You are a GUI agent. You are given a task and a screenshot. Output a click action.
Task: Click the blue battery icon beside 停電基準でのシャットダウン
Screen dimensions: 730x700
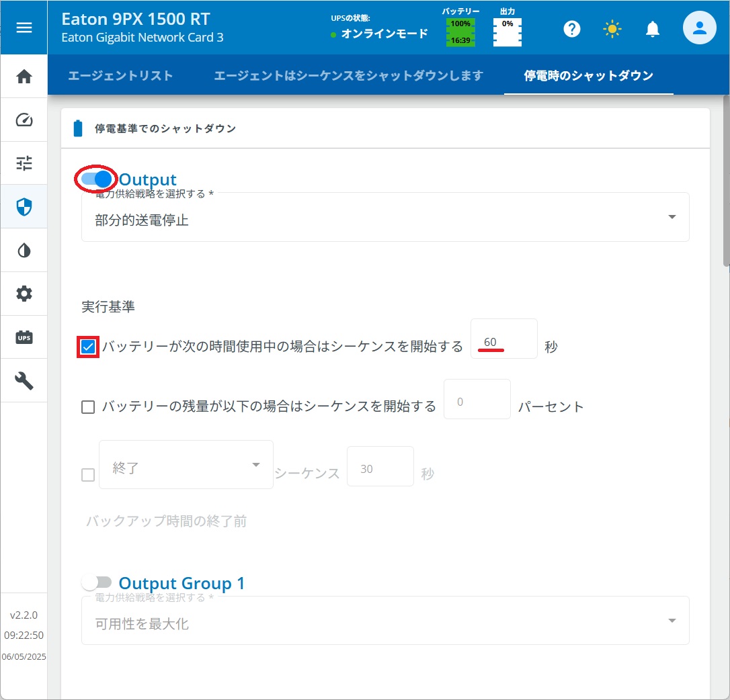click(x=78, y=128)
